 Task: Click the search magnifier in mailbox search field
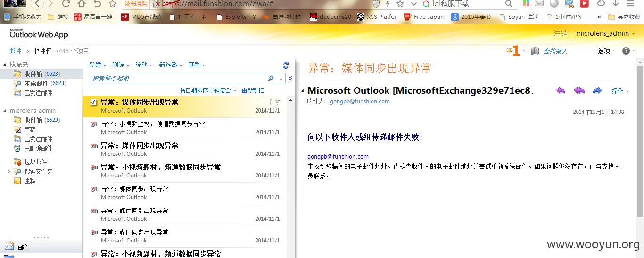click(271, 78)
